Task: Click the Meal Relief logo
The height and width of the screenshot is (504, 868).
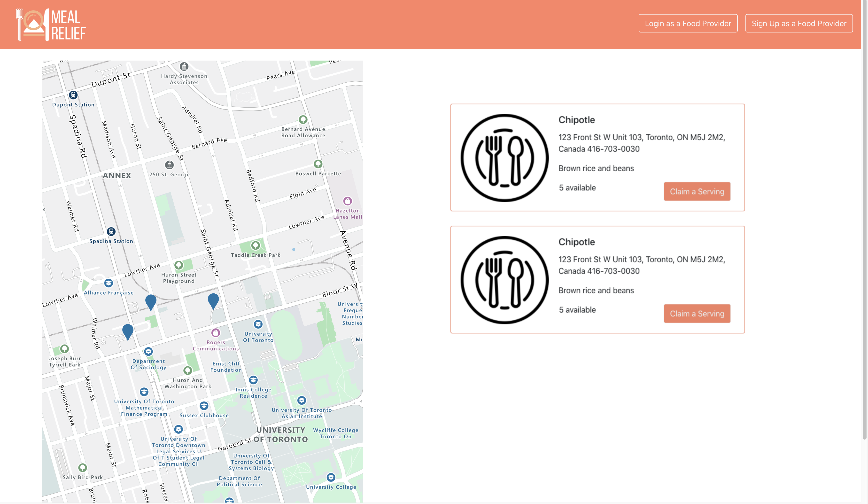Action: click(x=51, y=25)
